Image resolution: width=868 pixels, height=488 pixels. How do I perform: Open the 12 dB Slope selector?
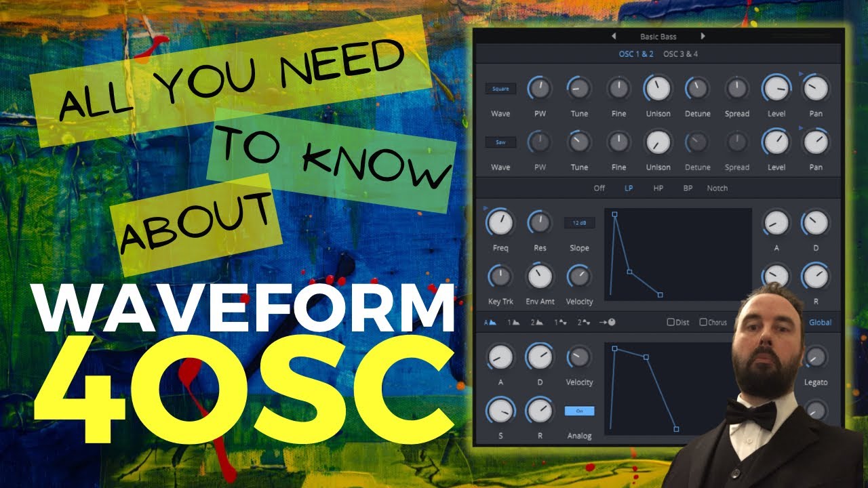(579, 223)
